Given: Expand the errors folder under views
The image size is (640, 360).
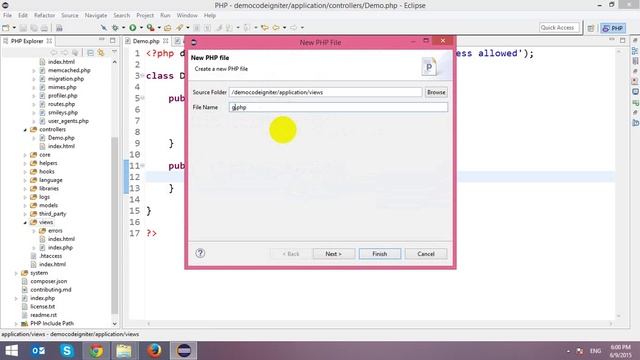Looking at the screenshot, I should pyautogui.click(x=34, y=231).
